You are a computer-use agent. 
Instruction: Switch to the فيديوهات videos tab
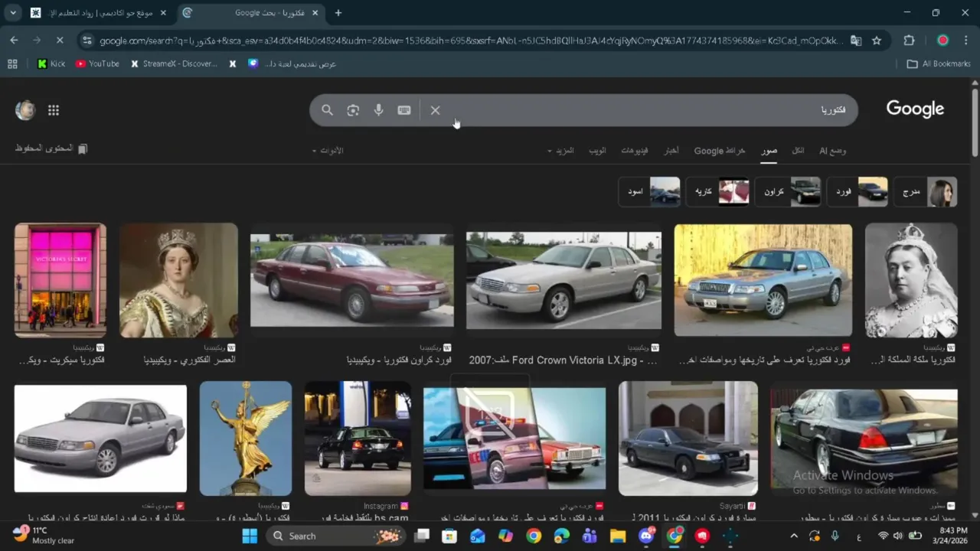coord(634,151)
